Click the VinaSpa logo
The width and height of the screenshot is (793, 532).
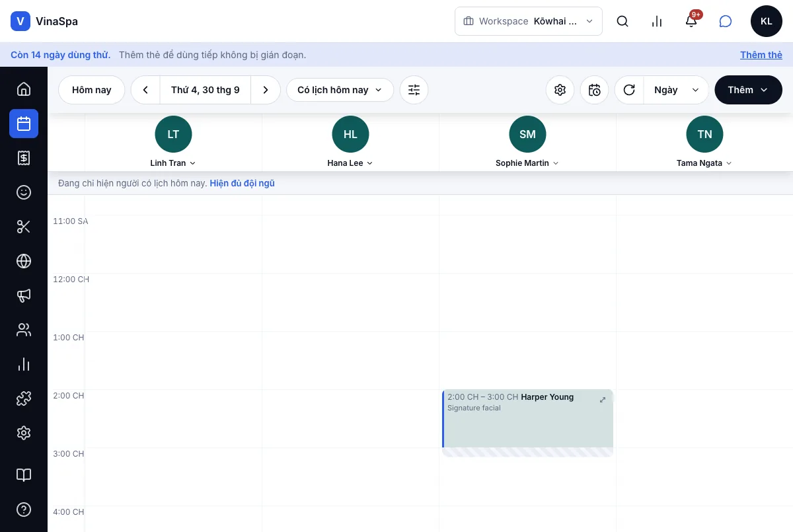pyautogui.click(x=44, y=21)
